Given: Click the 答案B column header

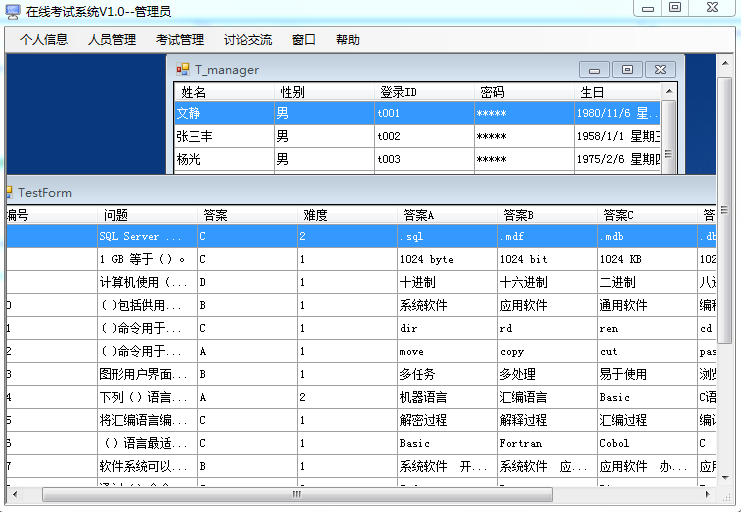Looking at the screenshot, I should point(547,215).
